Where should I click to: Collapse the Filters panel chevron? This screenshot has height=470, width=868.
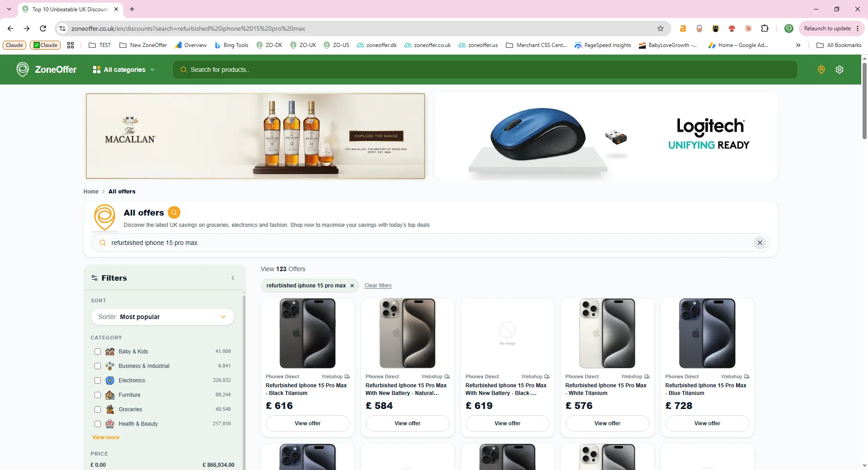233,278
